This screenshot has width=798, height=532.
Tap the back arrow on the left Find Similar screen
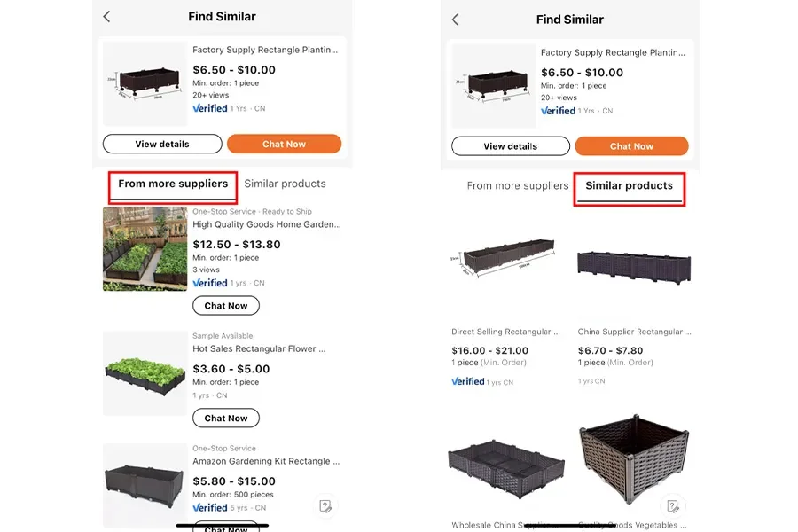(x=107, y=16)
